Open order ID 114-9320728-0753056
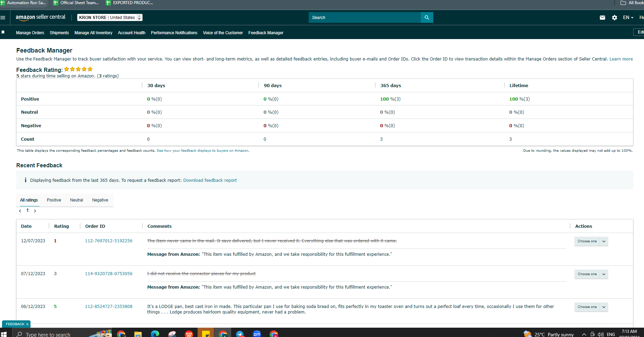 [x=109, y=274]
